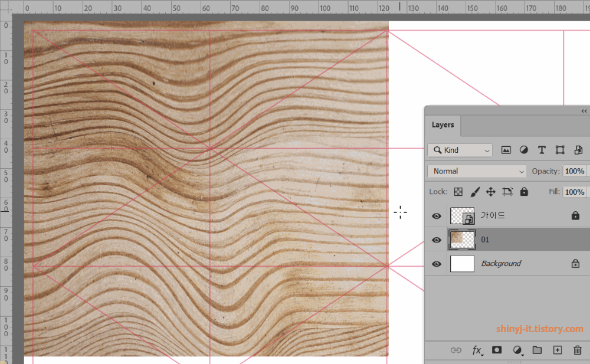Viewport: 590px width, 364px height.
Task: Click the Opacity label
Action: (546, 171)
